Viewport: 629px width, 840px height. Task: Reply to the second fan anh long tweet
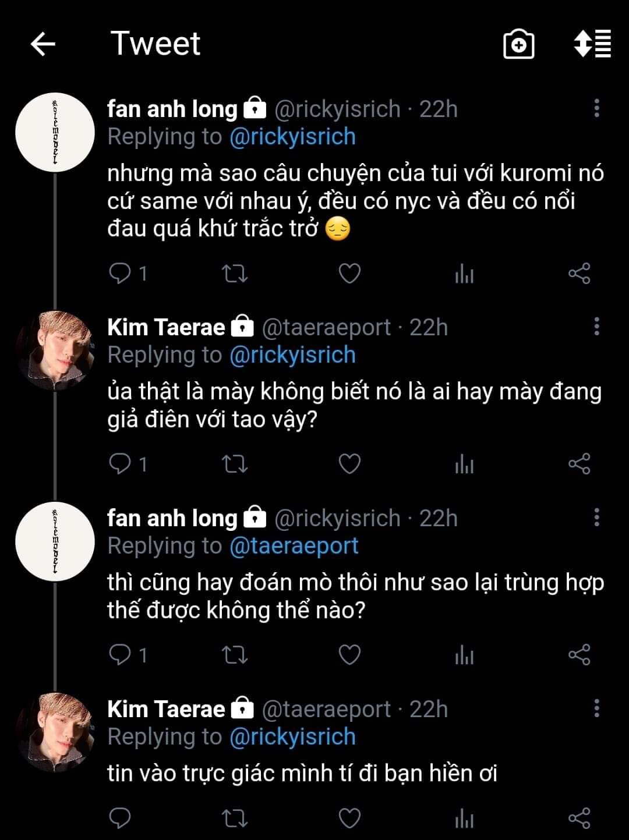point(121,655)
